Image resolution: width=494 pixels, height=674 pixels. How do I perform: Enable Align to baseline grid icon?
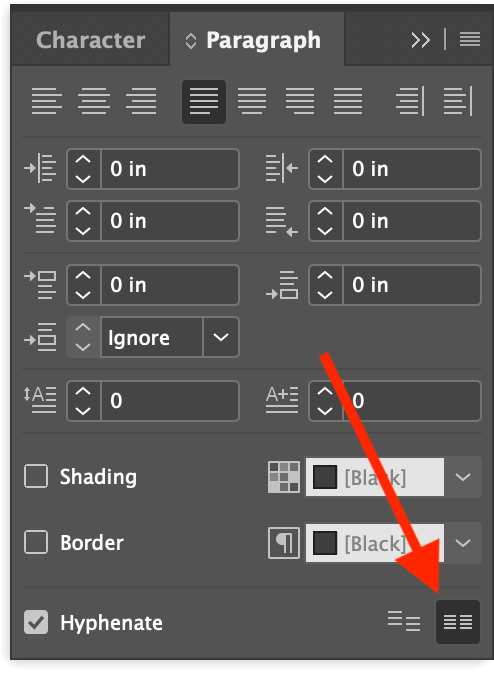458,622
